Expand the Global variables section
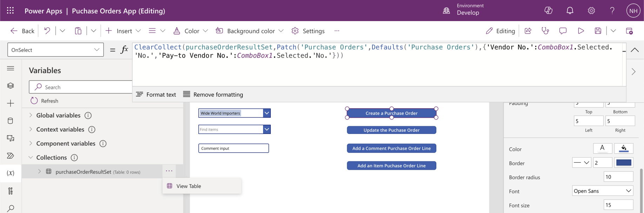 [x=31, y=115]
